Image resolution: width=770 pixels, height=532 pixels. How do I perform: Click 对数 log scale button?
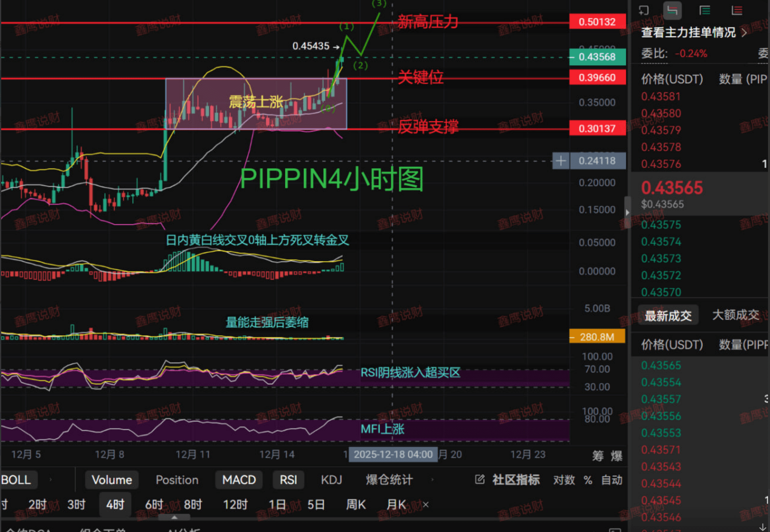pyautogui.click(x=564, y=480)
